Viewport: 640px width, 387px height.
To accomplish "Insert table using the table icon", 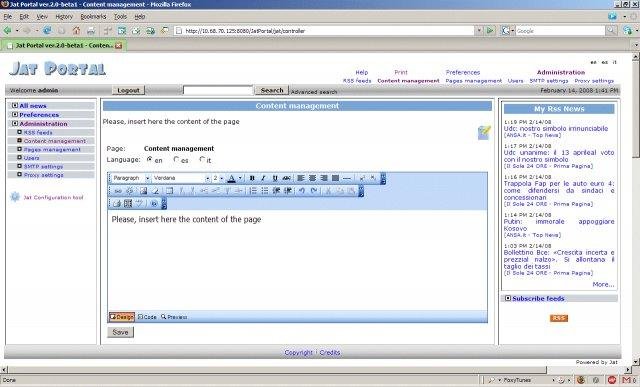I will click(x=169, y=191).
